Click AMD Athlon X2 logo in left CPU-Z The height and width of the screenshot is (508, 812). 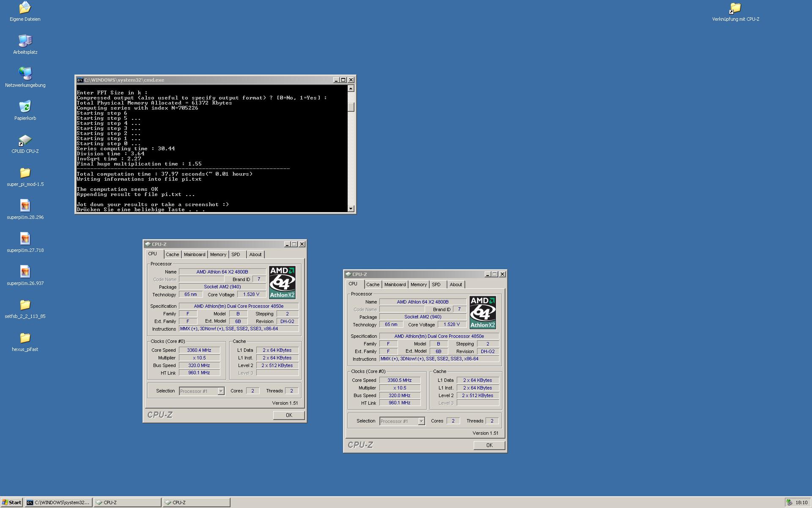tap(282, 282)
